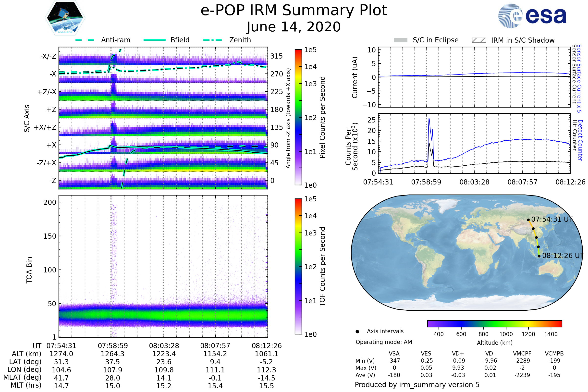Click the S/C in Eclipse gray swatch

click(x=400, y=40)
